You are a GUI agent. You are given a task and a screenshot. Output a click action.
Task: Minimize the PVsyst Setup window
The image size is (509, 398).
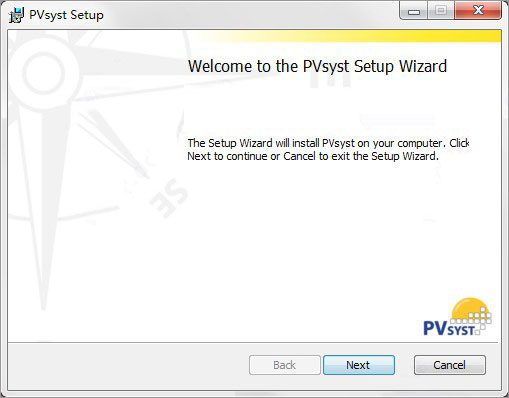pyautogui.click(x=414, y=11)
